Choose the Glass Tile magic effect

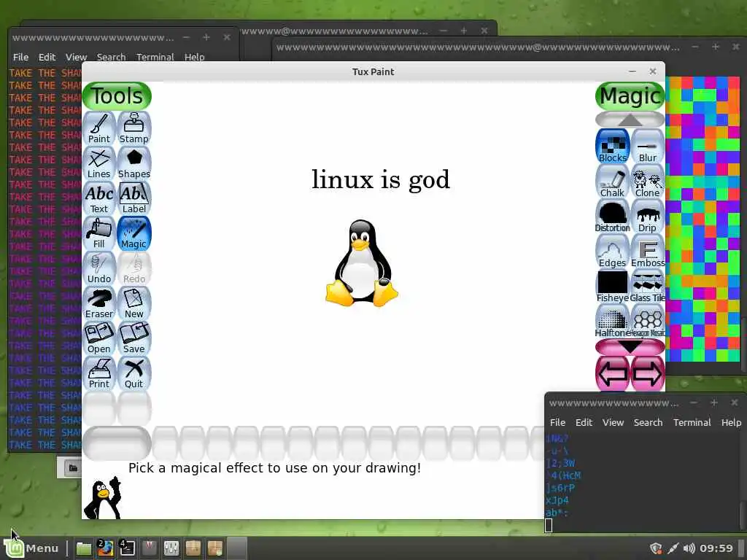[648, 286]
